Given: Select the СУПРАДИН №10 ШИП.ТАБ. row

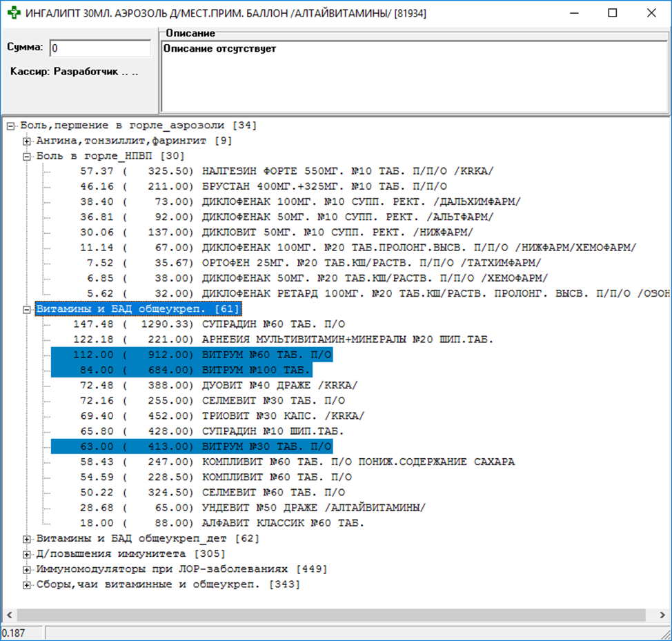Looking at the screenshot, I should click(212, 431).
